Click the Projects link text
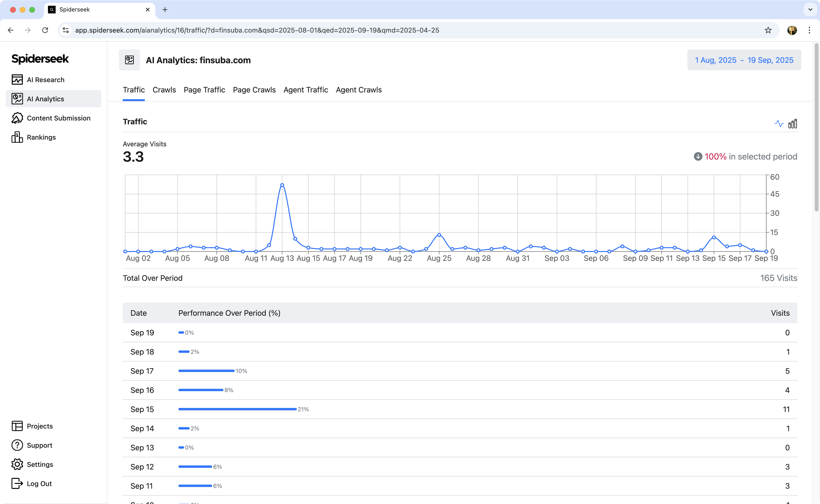Viewport: 820px width, 504px height. pyautogui.click(x=40, y=426)
